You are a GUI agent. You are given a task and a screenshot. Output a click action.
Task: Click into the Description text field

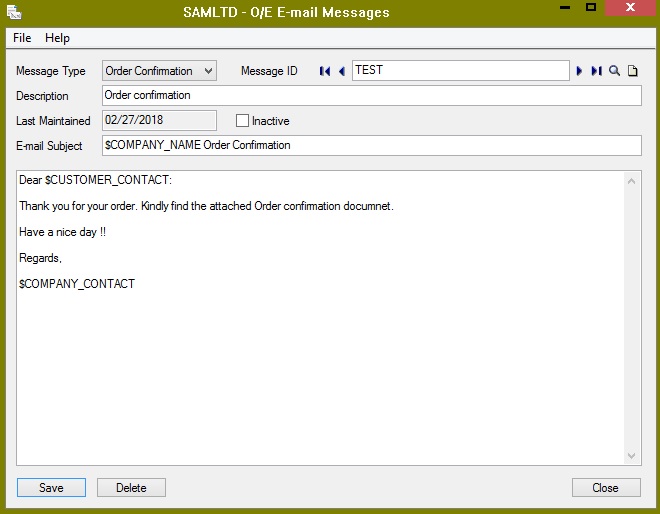372,96
